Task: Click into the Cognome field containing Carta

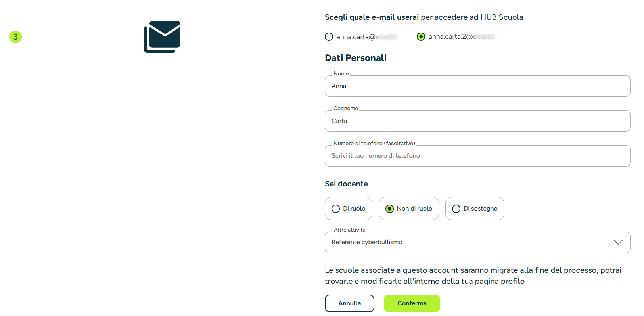Action: pos(477,121)
